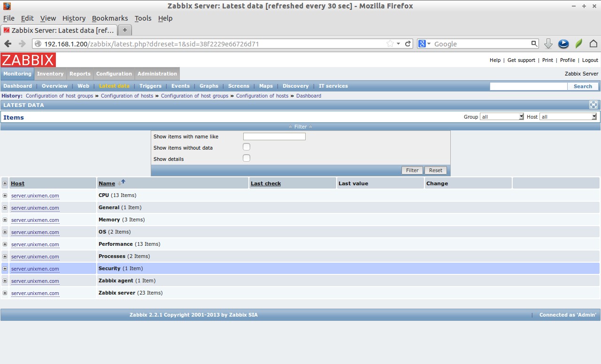Switch to the Configuration tab
The width and height of the screenshot is (601, 364).
[x=114, y=74]
